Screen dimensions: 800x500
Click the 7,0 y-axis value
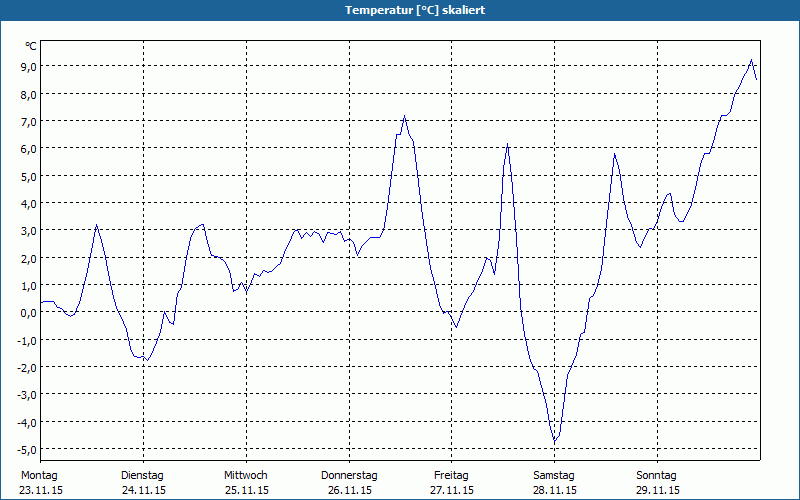point(28,121)
